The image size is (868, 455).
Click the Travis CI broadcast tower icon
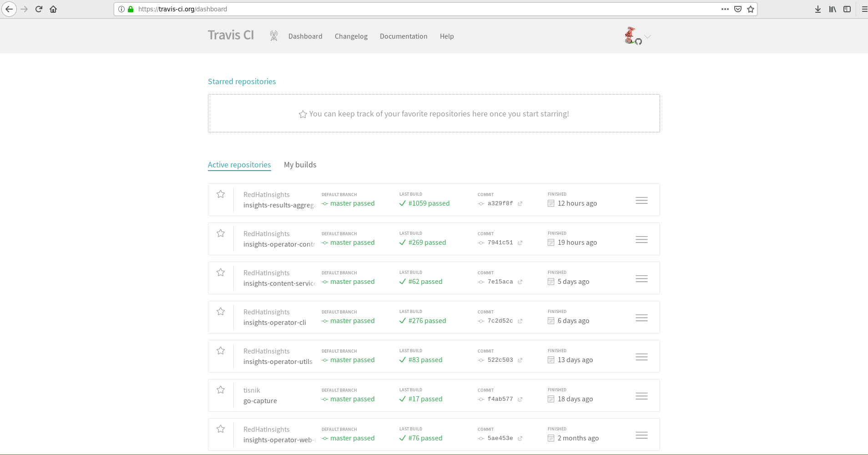click(x=273, y=36)
